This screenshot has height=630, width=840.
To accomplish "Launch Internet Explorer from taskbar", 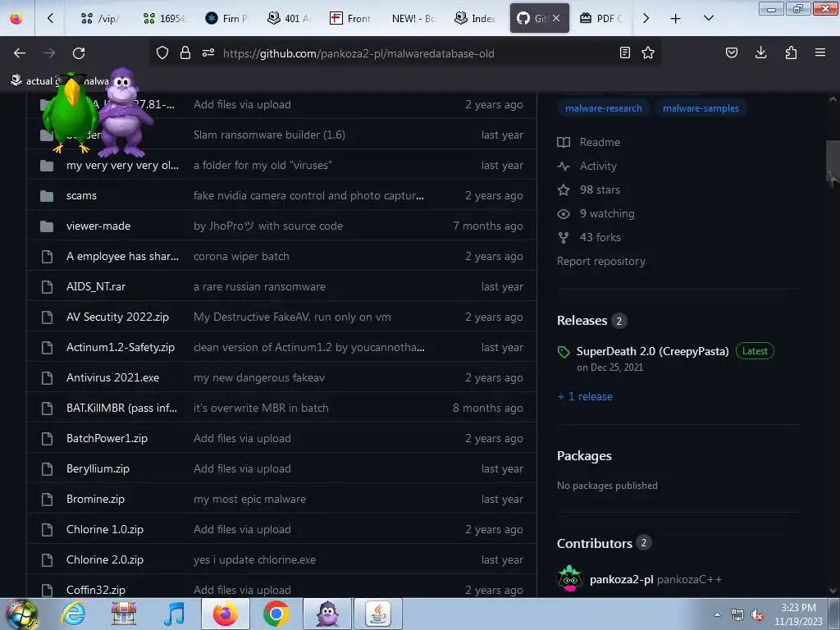I will tap(73, 614).
